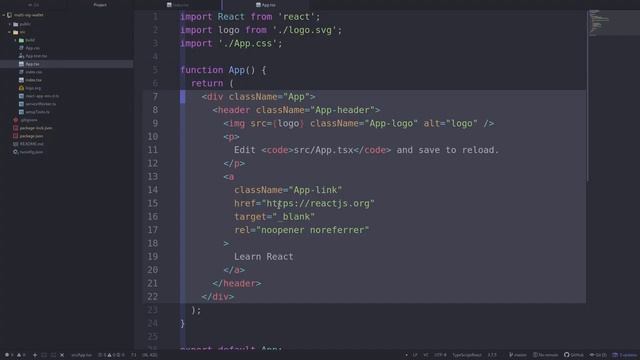Click the warning triangle icon in status bar
Image resolution: width=640 pixels, height=360 pixels.
tap(19, 355)
